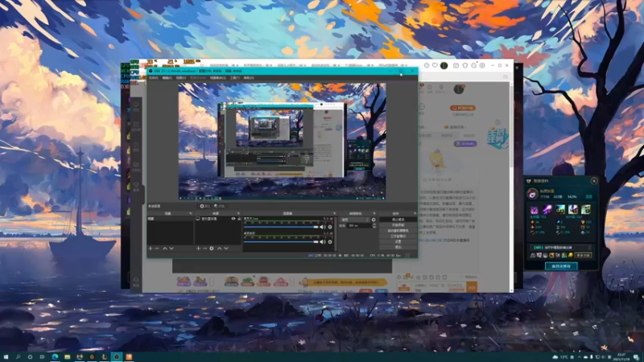Click the source filters button beside the properties button
Viewport: 644px width, 362px height.
pyautogui.click(x=219, y=206)
